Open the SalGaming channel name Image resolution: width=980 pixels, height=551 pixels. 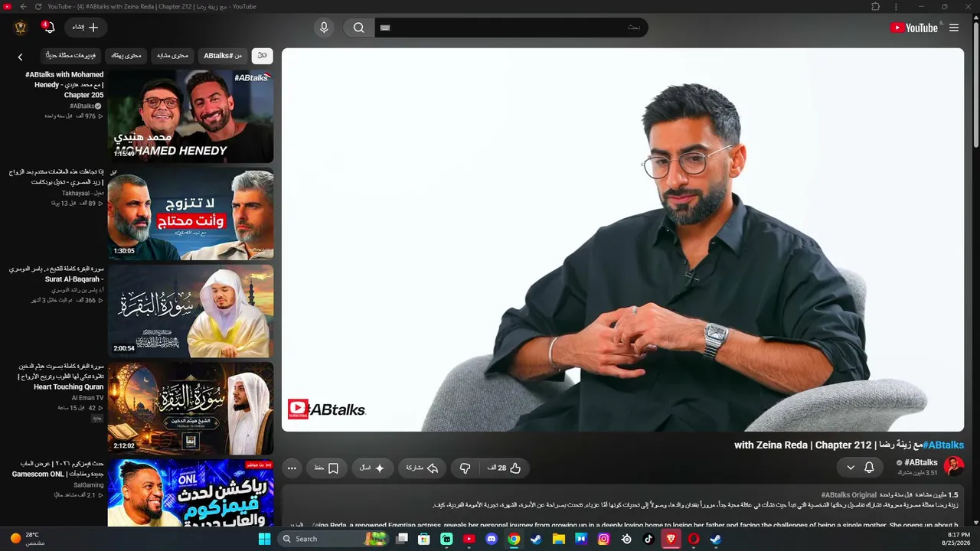point(88,485)
